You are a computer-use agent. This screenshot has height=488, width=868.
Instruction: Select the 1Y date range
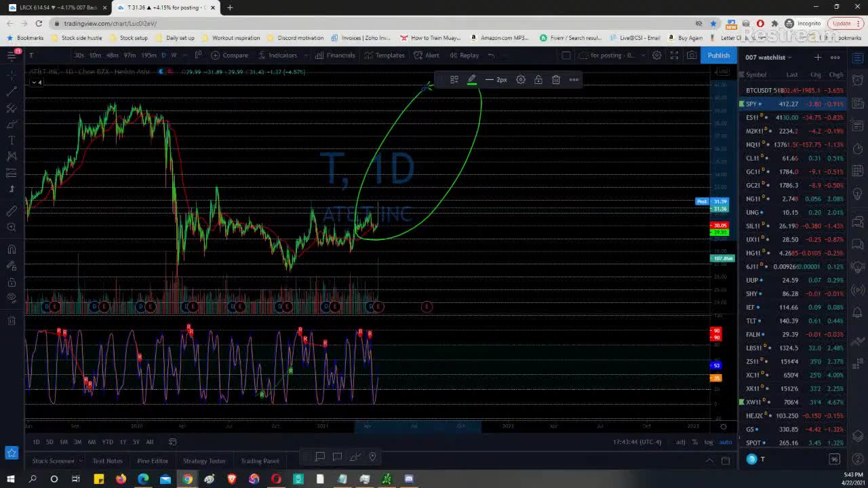123,442
